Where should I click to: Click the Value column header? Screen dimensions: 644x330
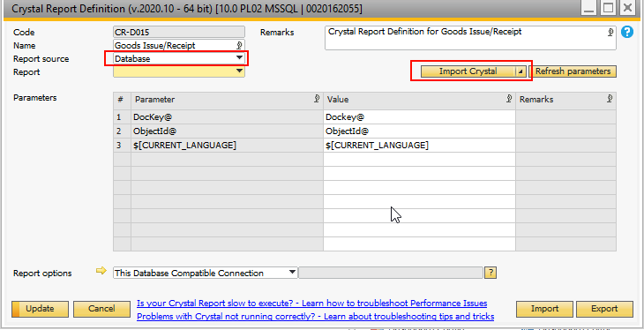pyautogui.click(x=419, y=100)
